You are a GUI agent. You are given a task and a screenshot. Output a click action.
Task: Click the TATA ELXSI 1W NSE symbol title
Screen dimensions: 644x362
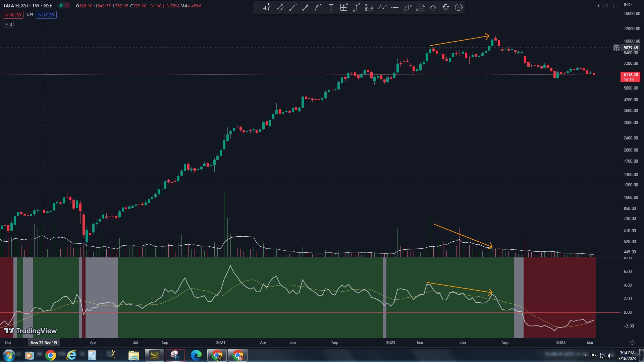[28, 6]
